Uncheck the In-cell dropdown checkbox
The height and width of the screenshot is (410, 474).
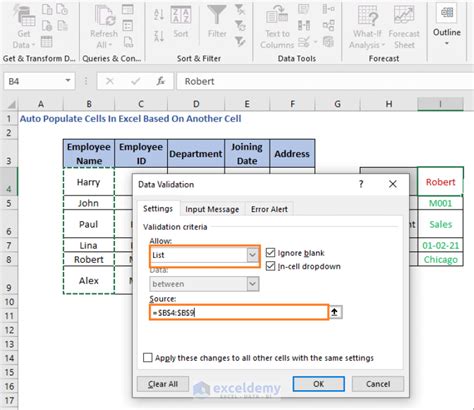270,266
